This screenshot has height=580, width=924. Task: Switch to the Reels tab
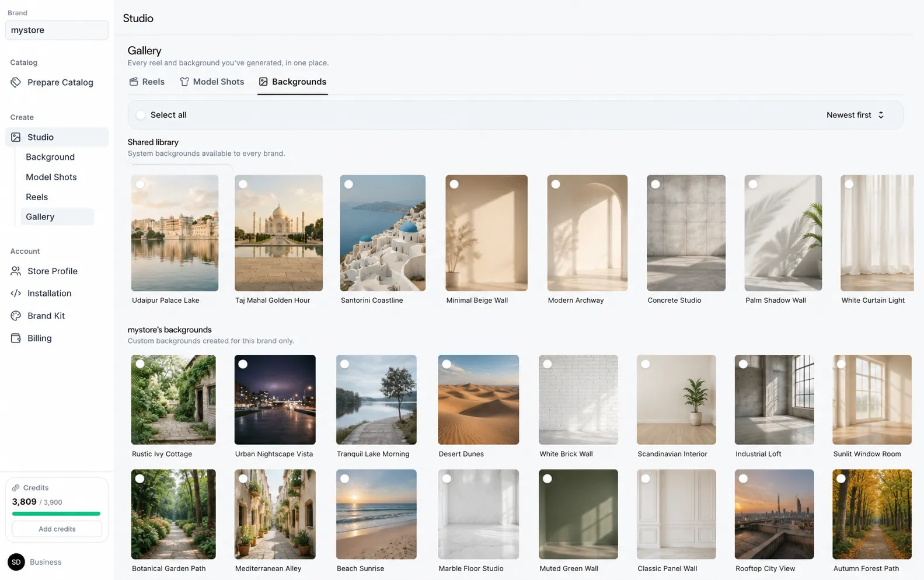pyautogui.click(x=147, y=82)
